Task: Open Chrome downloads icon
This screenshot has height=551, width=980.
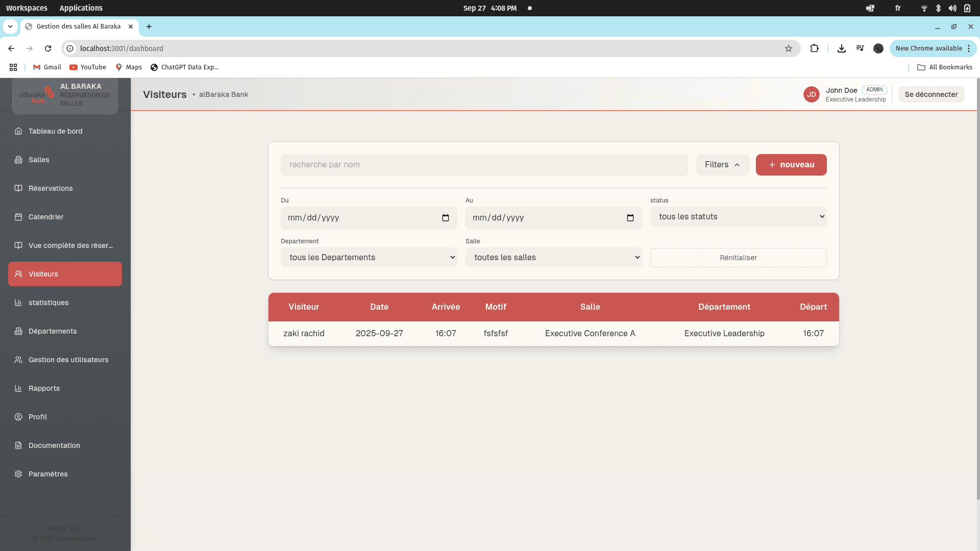Action: (x=842, y=48)
